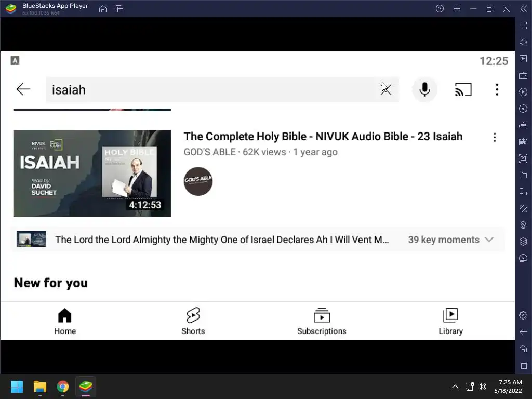
Task: Switch to YouTube Home tab
Action: [x=65, y=321]
